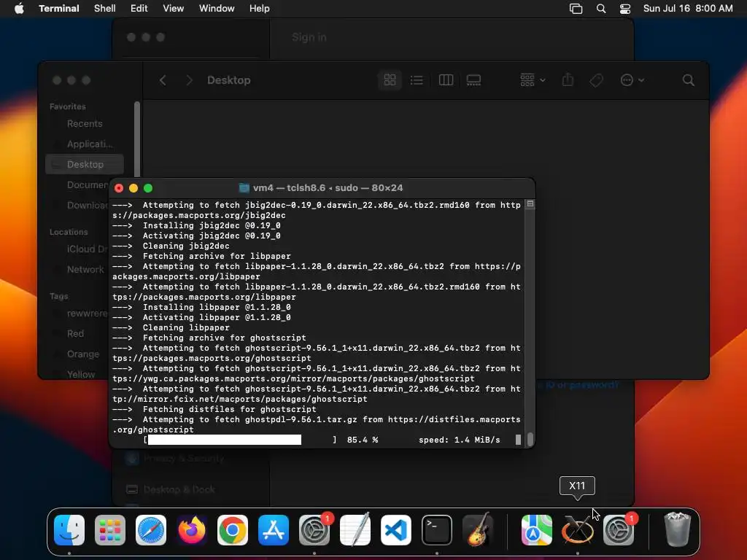Open Launchpad in the Dock
The height and width of the screenshot is (560, 747).
click(x=110, y=530)
